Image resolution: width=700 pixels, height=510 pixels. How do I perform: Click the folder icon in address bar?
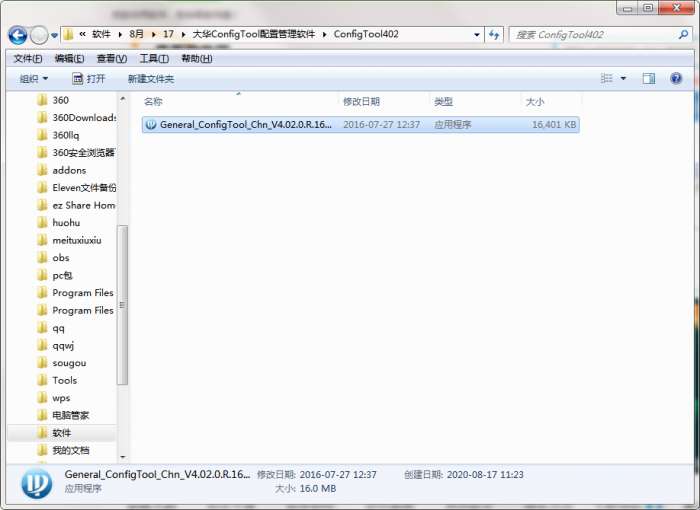point(68,34)
